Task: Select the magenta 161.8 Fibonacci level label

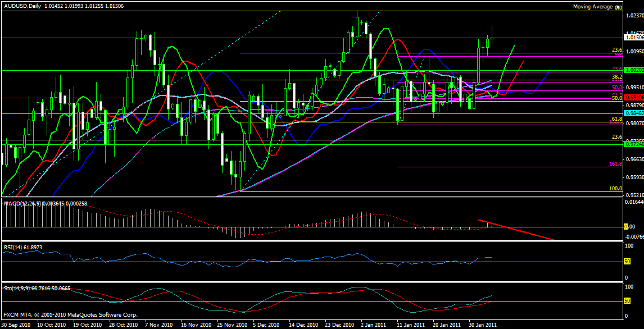Action: coord(615,164)
